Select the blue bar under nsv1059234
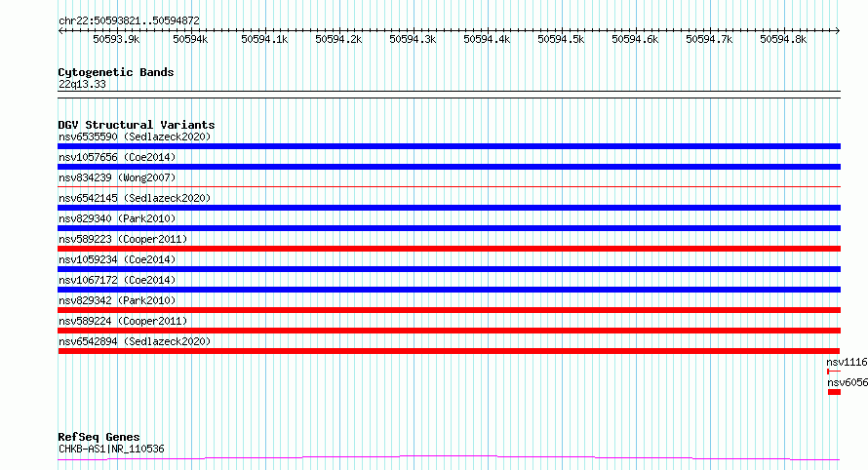The width and height of the screenshot is (868, 470). tap(449, 269)
